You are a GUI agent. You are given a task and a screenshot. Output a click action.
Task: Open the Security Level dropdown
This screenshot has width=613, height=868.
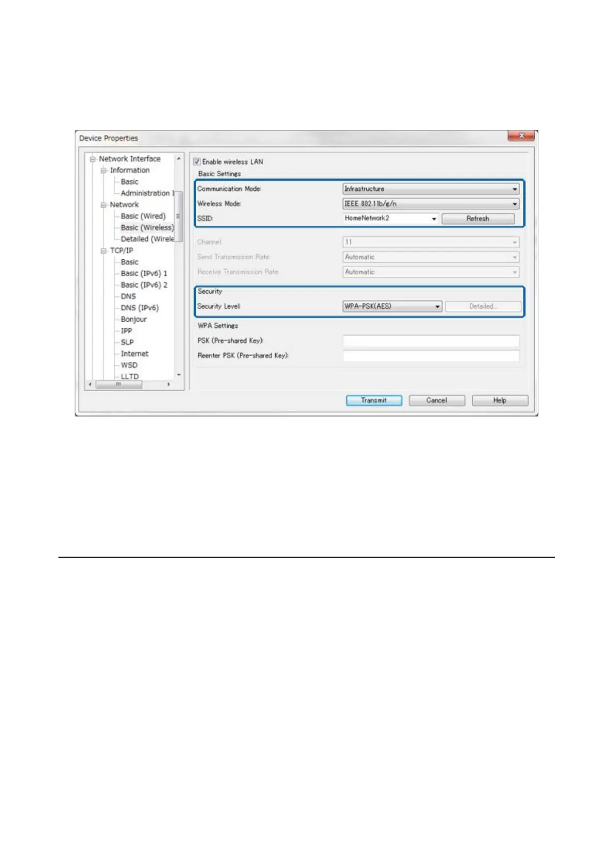pyautogui.click(x=392, y=306)
